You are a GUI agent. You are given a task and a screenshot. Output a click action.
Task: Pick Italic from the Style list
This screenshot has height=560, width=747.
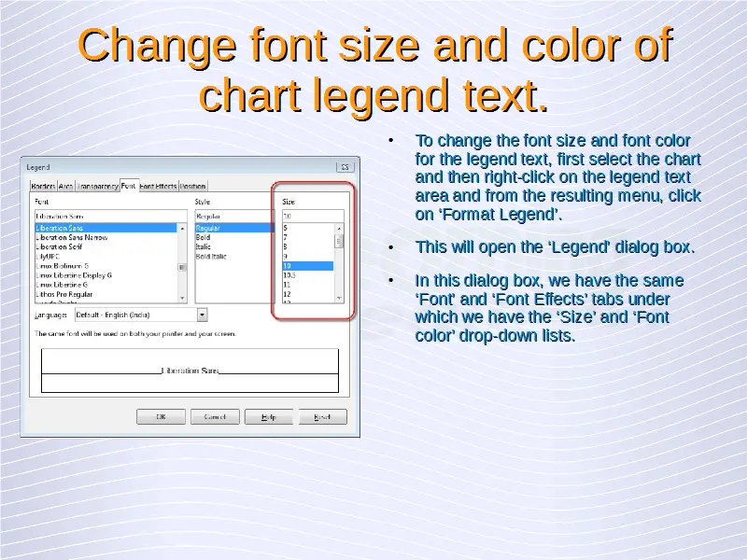(204, 246)
